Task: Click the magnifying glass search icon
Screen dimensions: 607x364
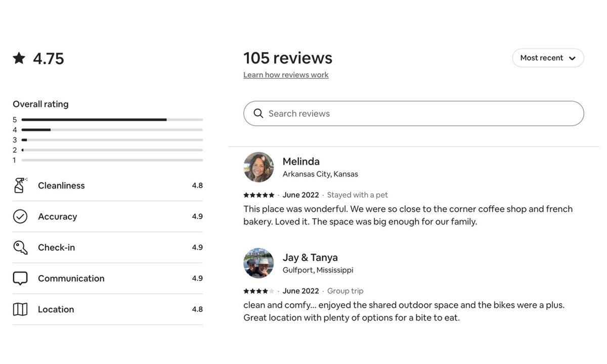Action: pos(258,113)
